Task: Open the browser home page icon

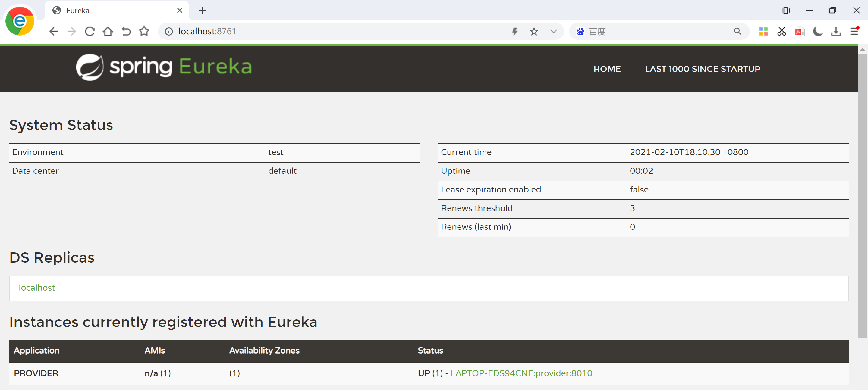Action: 108,31
